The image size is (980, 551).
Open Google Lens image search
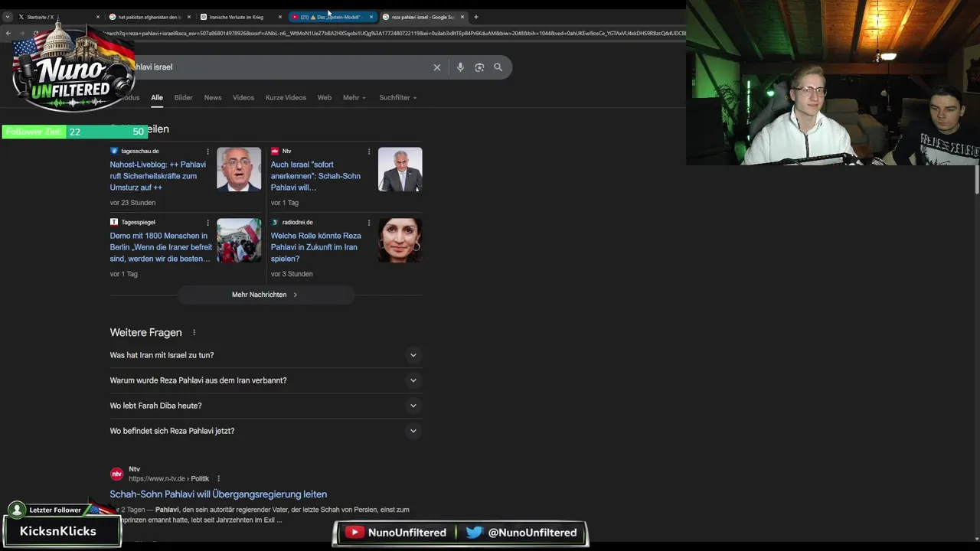(x=479, y=67)
